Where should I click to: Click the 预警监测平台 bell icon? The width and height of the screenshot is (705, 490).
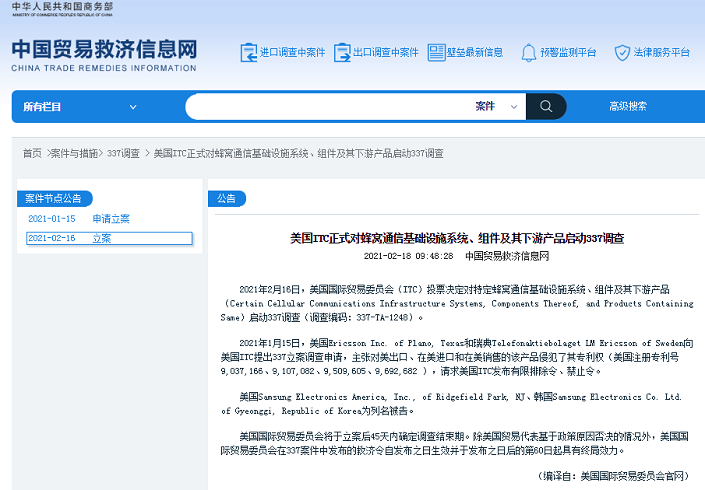[x=528, y=53]
